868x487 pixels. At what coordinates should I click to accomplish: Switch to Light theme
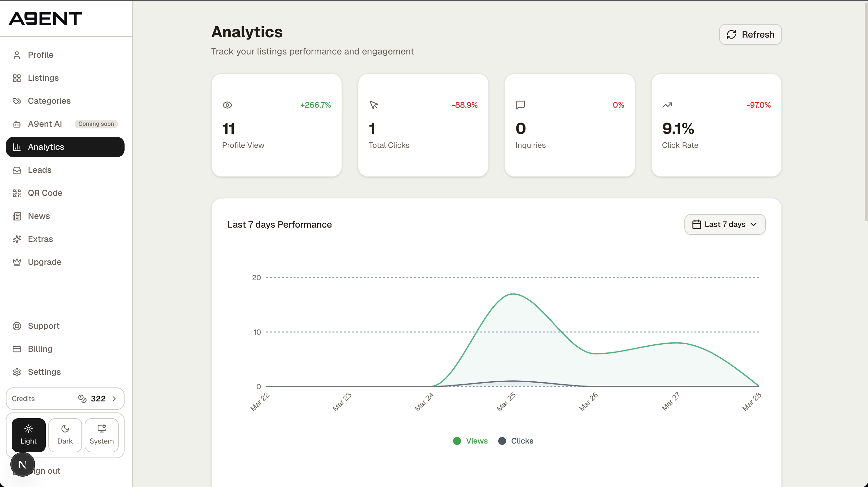[x=28, y=435]
